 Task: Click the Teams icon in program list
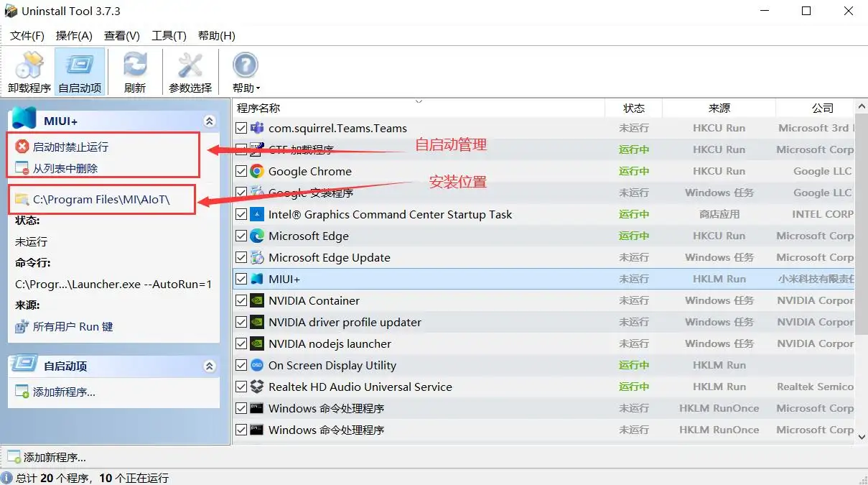[x=257, y=128]
